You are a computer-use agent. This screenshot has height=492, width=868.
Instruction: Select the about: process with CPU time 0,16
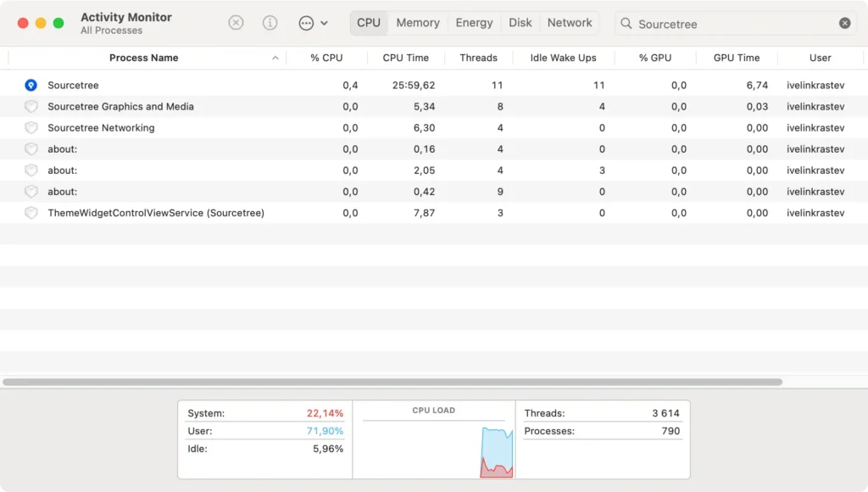pyautogui.click(x=434, y=149)
